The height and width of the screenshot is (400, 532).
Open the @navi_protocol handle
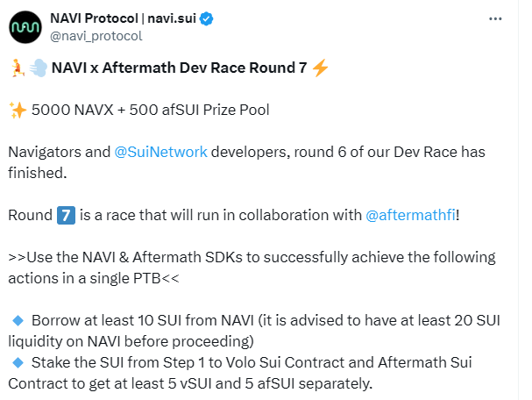[x=96, y=36]
